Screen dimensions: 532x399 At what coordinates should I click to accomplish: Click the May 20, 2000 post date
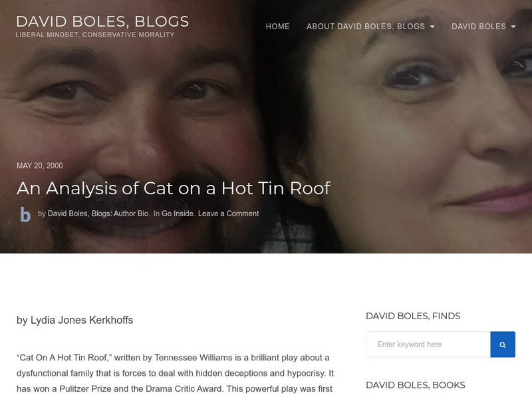pos(40,166)
